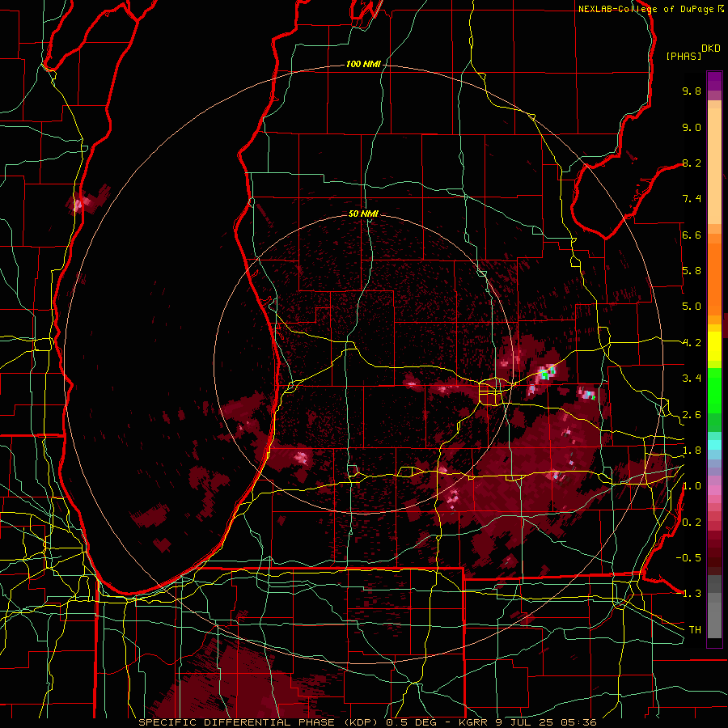
Task: Pick the yellow band of the color bar
Action: point(714,346)
